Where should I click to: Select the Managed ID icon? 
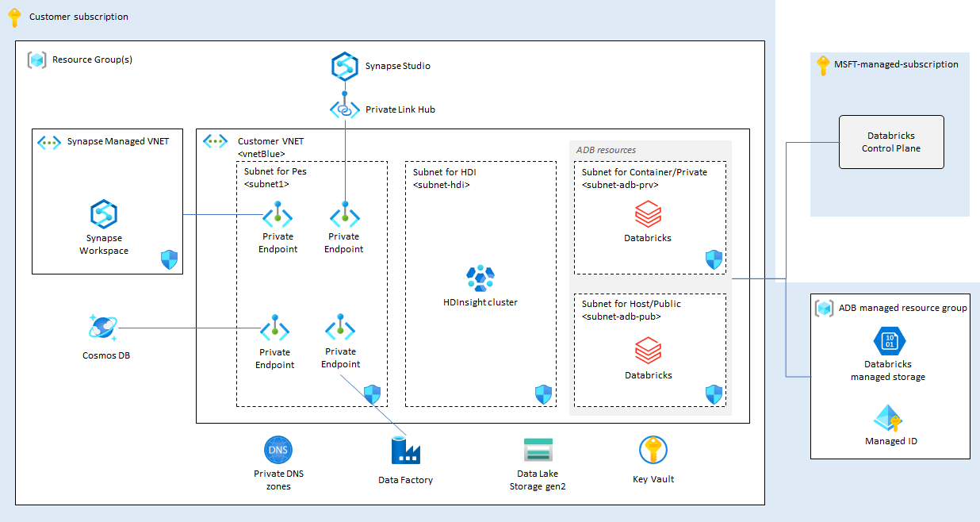click(x=890, y=418)
